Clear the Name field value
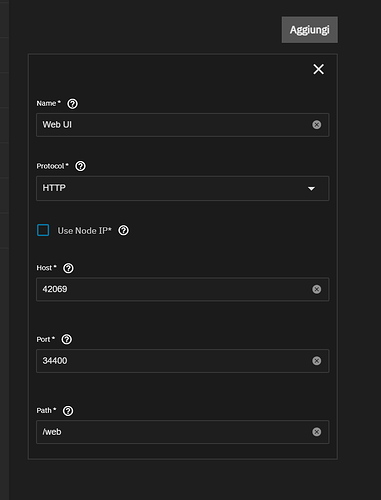The image size is (381, 500). (317, 125)
